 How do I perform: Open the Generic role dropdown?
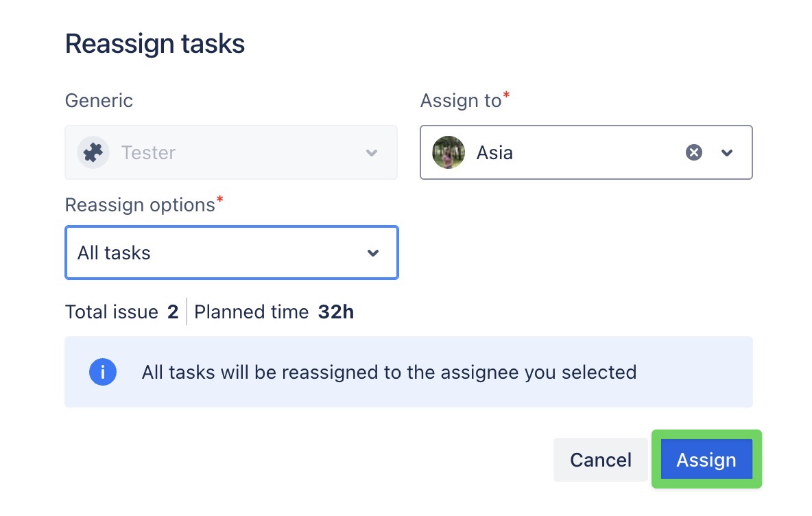231,152
